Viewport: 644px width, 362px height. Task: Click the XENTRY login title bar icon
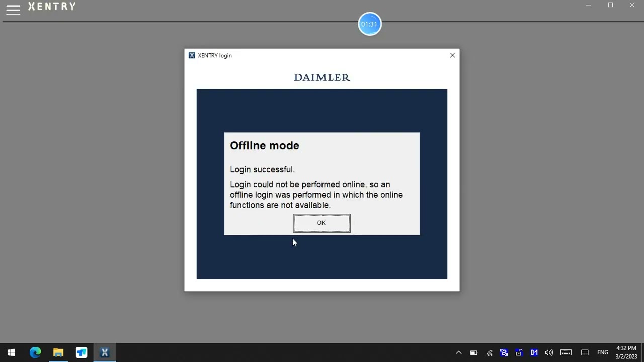pos(192,55)
